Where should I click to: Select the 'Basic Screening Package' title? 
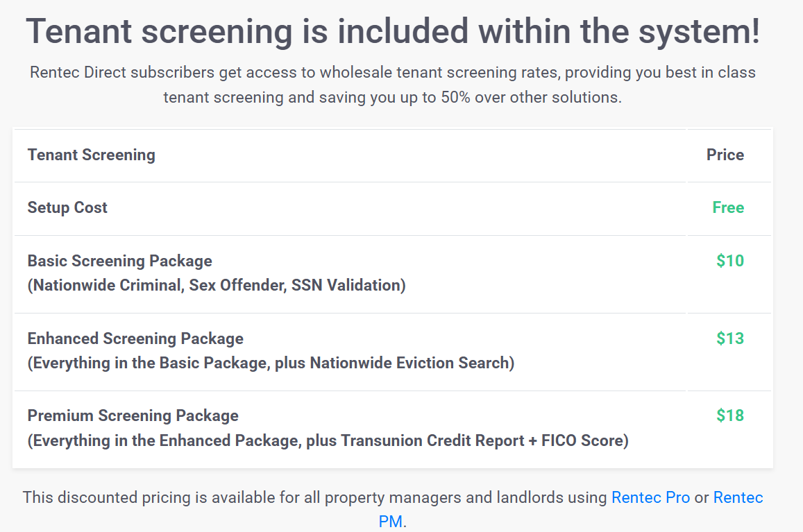(x=119, y=261)
